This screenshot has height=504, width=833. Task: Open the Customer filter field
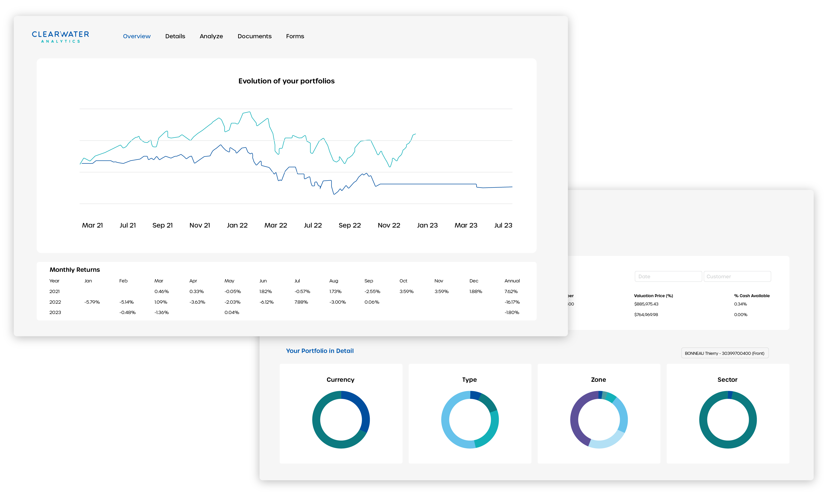(737, 276)
